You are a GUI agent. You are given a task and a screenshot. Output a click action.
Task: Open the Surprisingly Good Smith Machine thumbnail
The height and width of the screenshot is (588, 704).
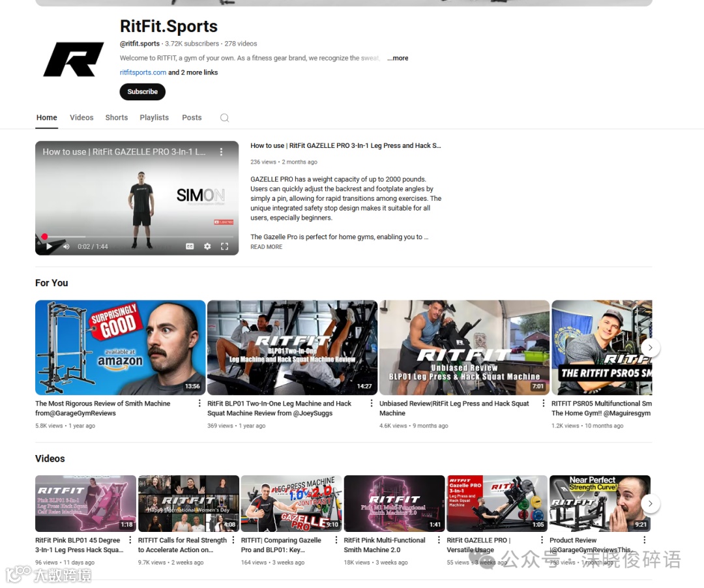(x=121, y=347)
